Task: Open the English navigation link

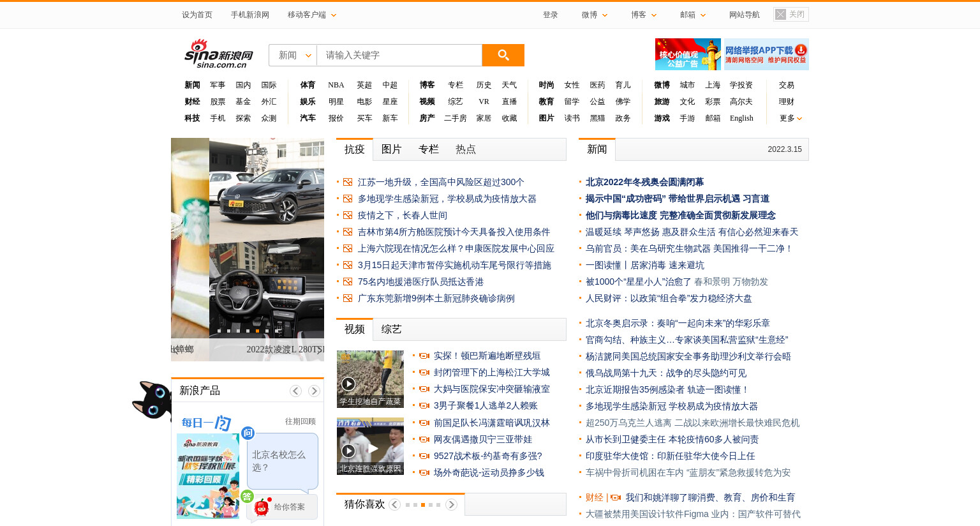Action: (x=741, y=118)
